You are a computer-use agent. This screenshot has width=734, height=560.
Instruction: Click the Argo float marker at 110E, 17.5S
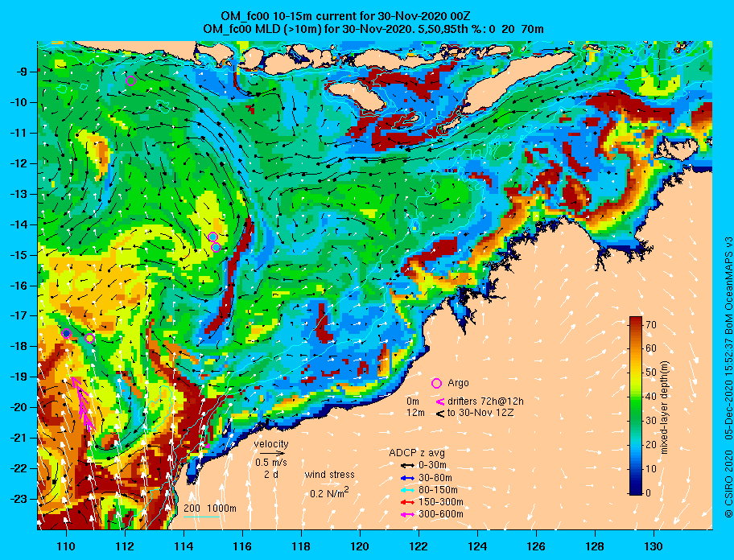67,333
